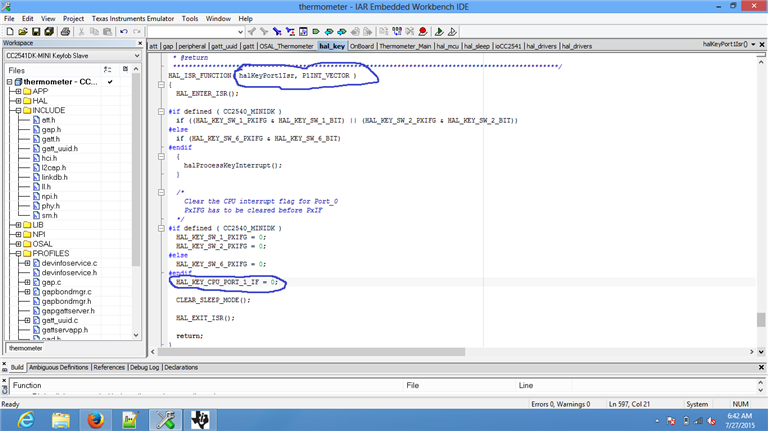Toggle a bookmark with the green flag icon

pyautogui.click(x=316, y=32)
